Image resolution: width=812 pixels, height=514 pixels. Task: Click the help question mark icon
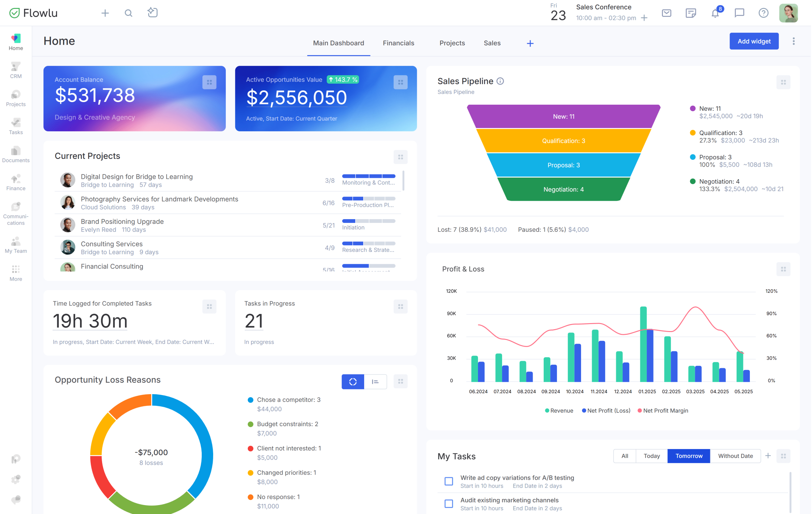763,13
